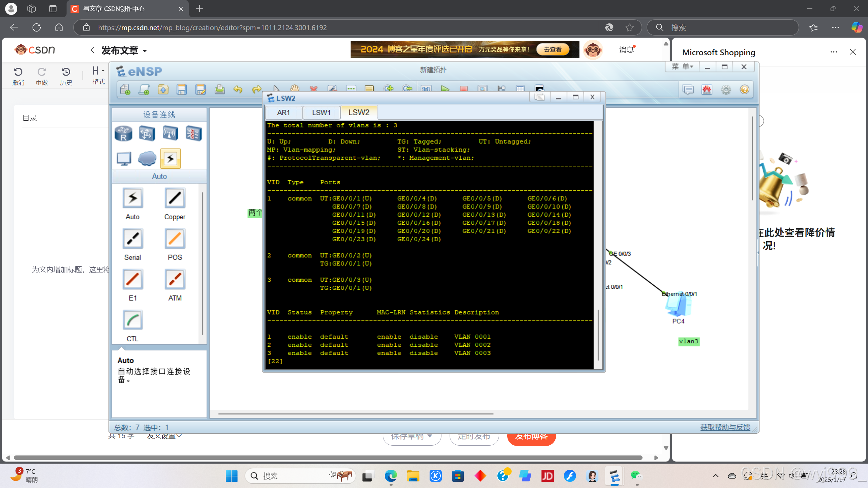Open the eNSP settings gear icon
The image size is (868, 488).
click(x=726, y=90)
